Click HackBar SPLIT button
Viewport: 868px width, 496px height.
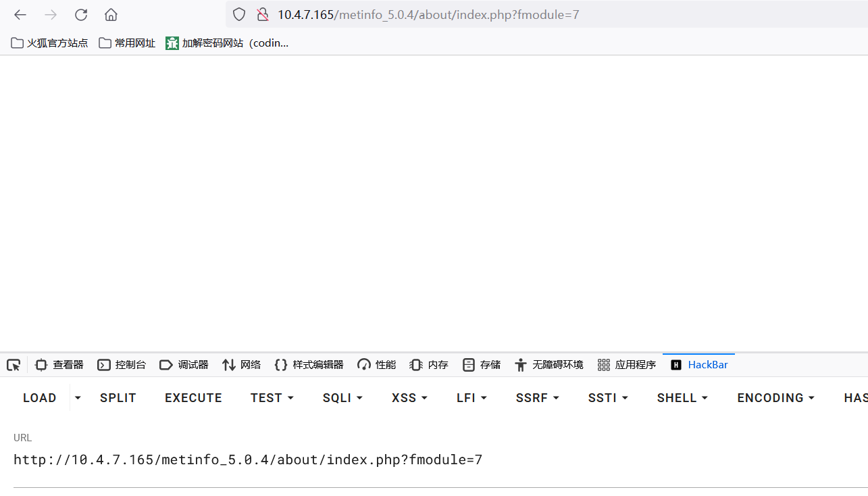point(118,398)
